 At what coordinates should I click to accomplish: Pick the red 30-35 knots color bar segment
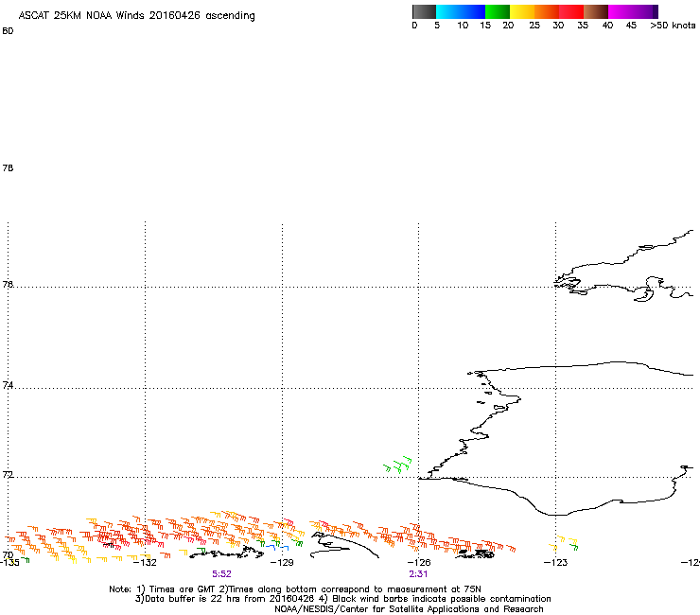click(x=571, y=11)
